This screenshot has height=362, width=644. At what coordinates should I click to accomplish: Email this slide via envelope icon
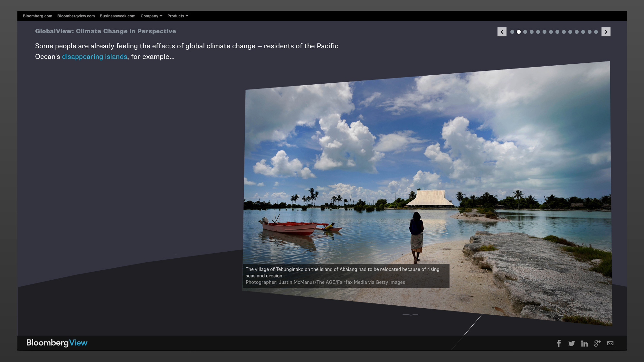pyautogui.click(x=610, y=343)
